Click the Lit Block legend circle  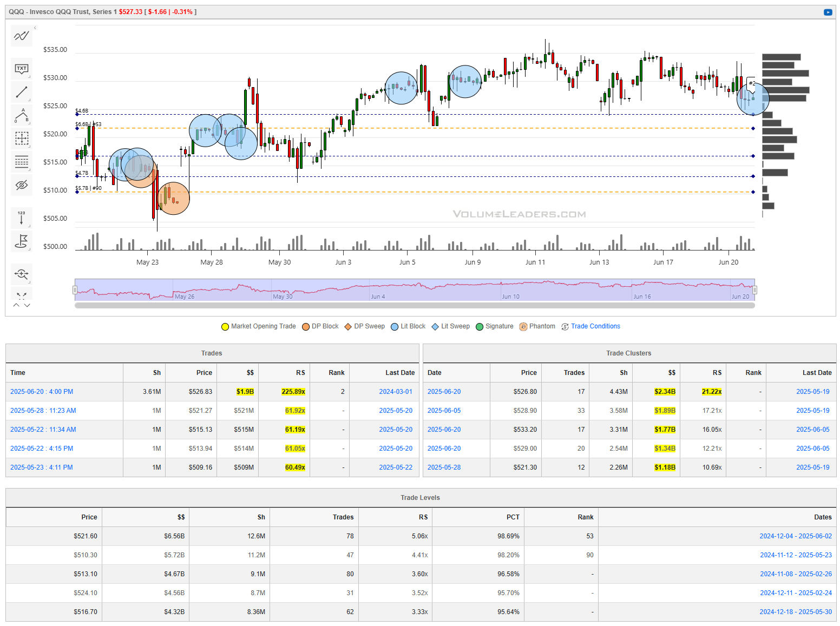[395, 327]
